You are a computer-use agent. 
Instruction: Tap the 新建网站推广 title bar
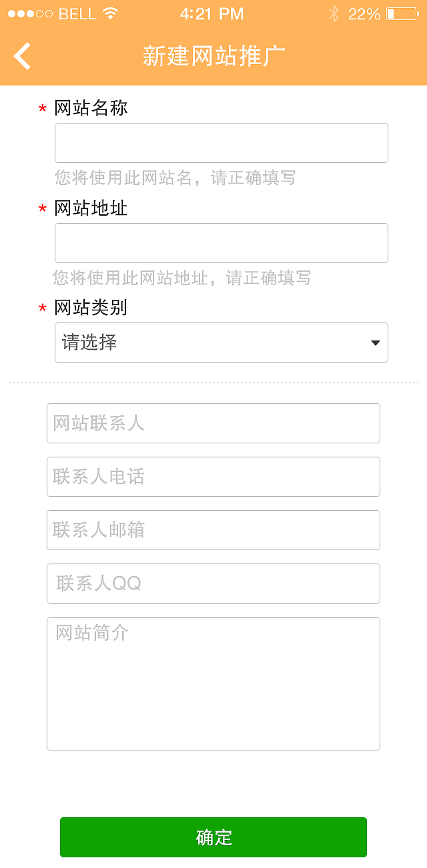point(213,56)
